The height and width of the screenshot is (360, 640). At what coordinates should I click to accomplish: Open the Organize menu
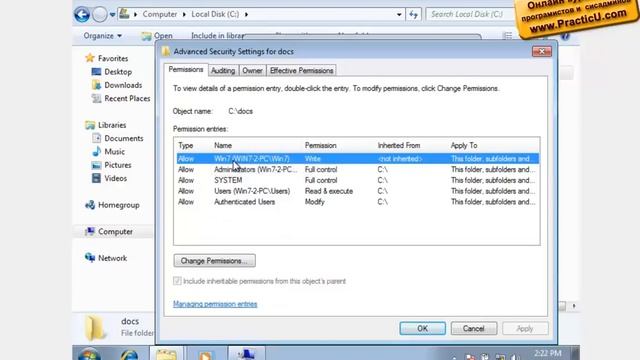[x=102, y=36]
